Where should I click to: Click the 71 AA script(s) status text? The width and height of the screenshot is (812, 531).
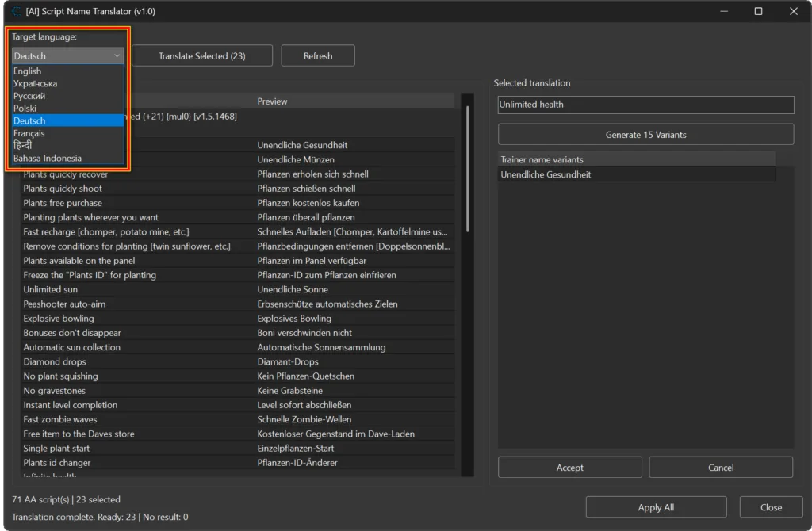(66, 499)
